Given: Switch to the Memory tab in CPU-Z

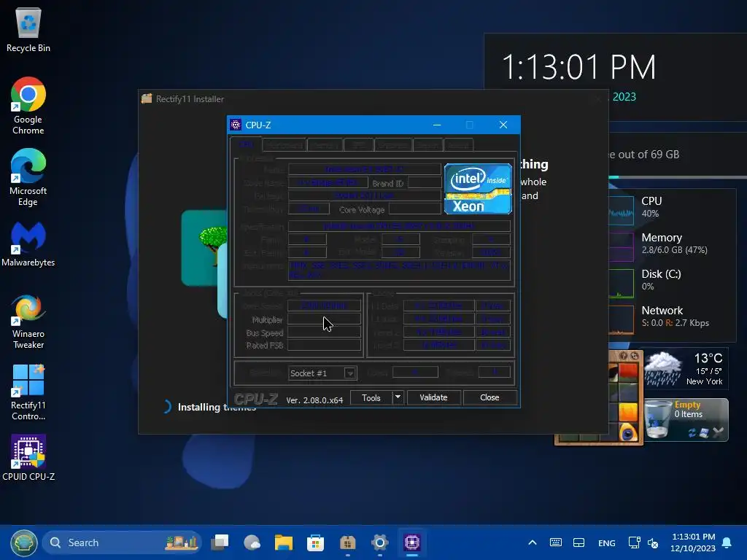Looking at the screenshot, I should (325, 145).
